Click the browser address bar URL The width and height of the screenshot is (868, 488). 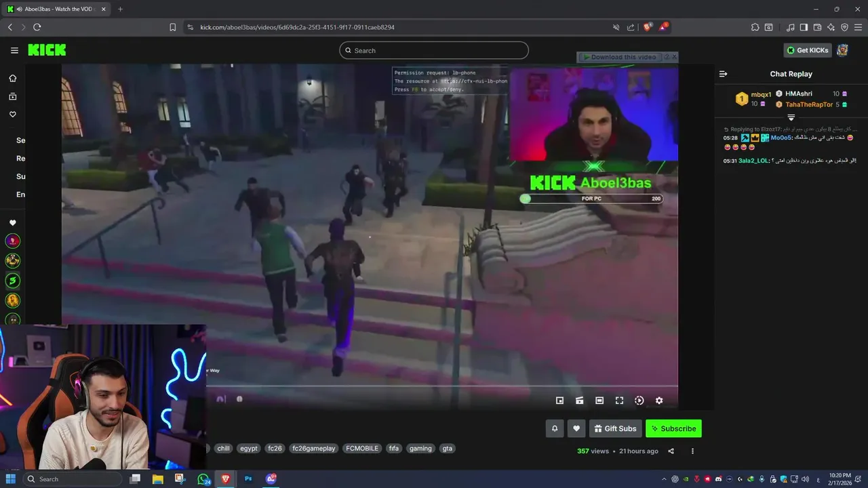(297, 27)
